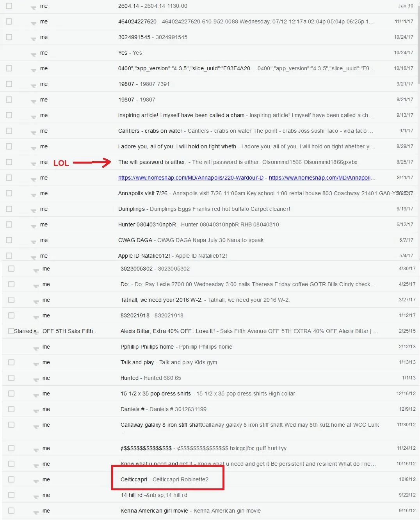This screenshot has height=520, width=420.
Task: Click importance icon beside 'Kenna American girl movie'
Action: (36, 512)
